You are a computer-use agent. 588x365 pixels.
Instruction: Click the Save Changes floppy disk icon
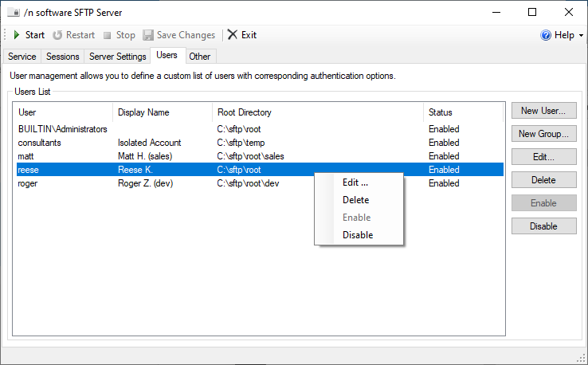coord(148,35)
